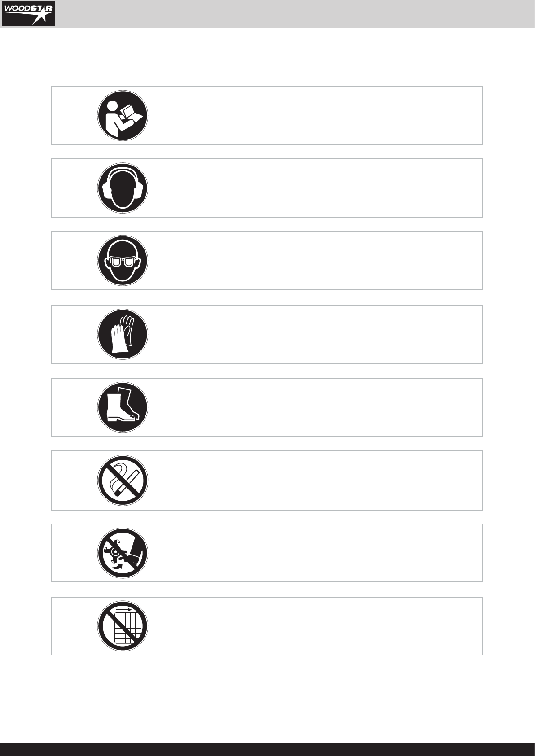The height and width of the screenshot is (756, 535).
Task: Click the black footer bar
Action: [x=267, y=749]
